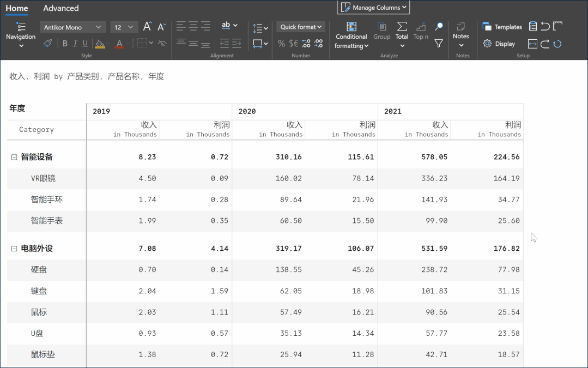Open the Manage Columns dropdown
Screen dimensions: 588x368
[373, 8]
